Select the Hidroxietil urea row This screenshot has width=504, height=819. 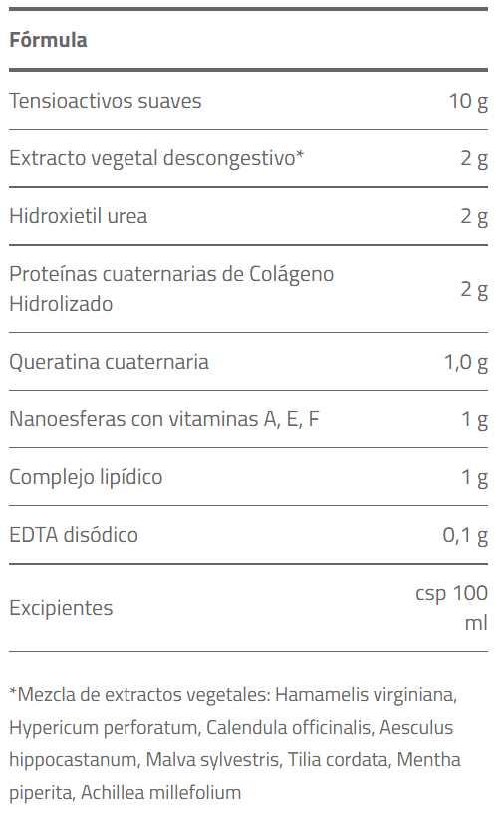click(x=249, y=216)
